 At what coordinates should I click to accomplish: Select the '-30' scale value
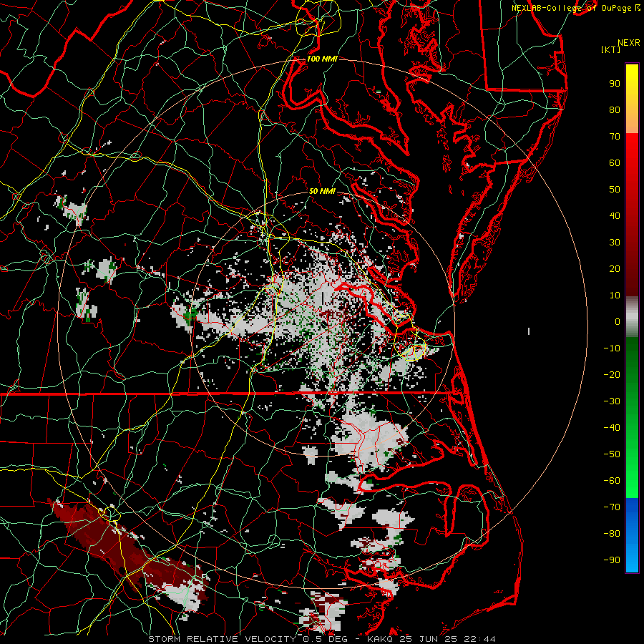click(x=612, y=401)
